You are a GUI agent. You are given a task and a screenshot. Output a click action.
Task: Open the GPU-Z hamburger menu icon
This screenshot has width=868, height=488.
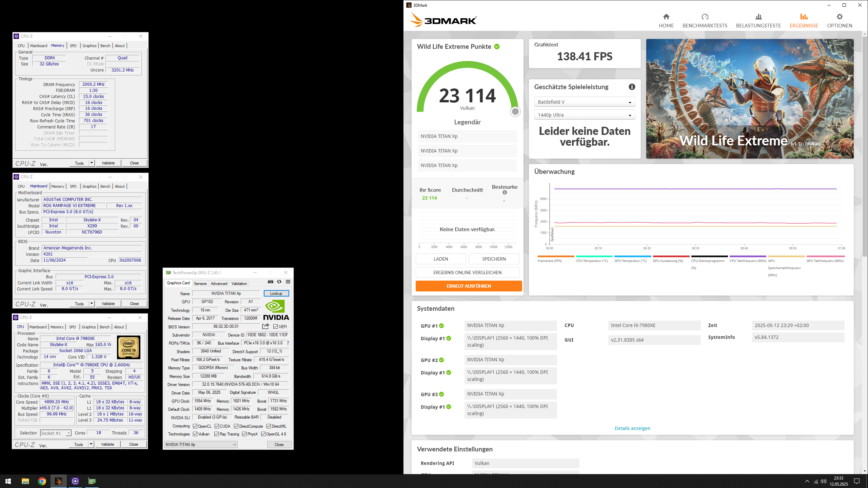point(288,282)
